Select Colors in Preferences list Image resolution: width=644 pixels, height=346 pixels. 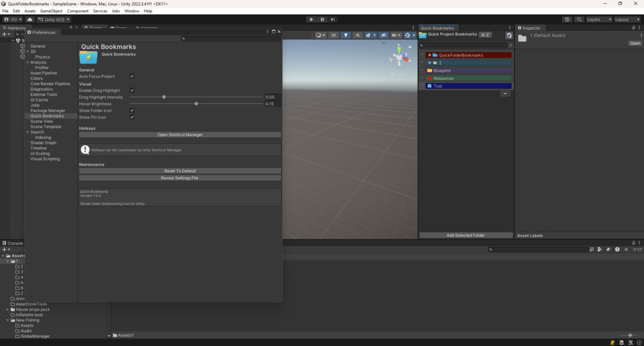[x=36, y=78]
